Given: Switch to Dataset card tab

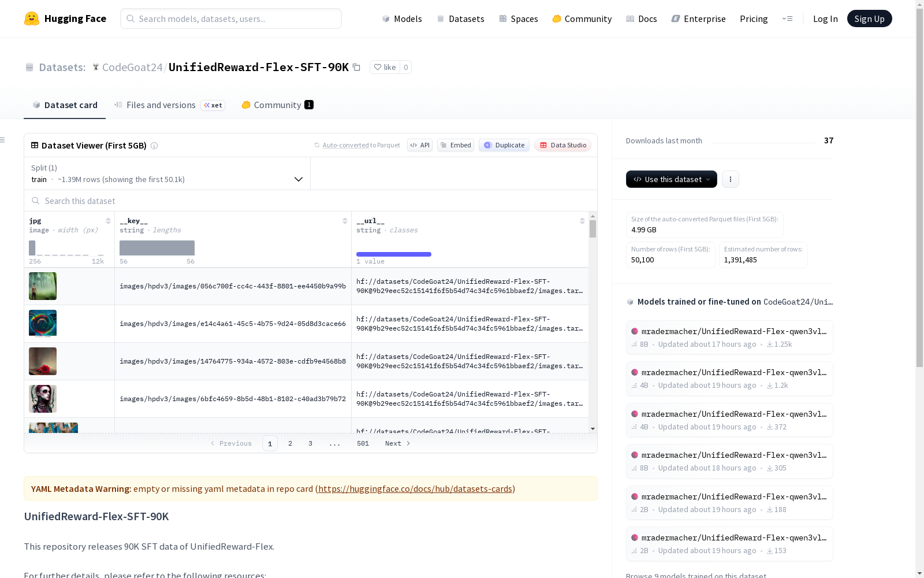Looking at the screenshot, I should click(65, 105).
